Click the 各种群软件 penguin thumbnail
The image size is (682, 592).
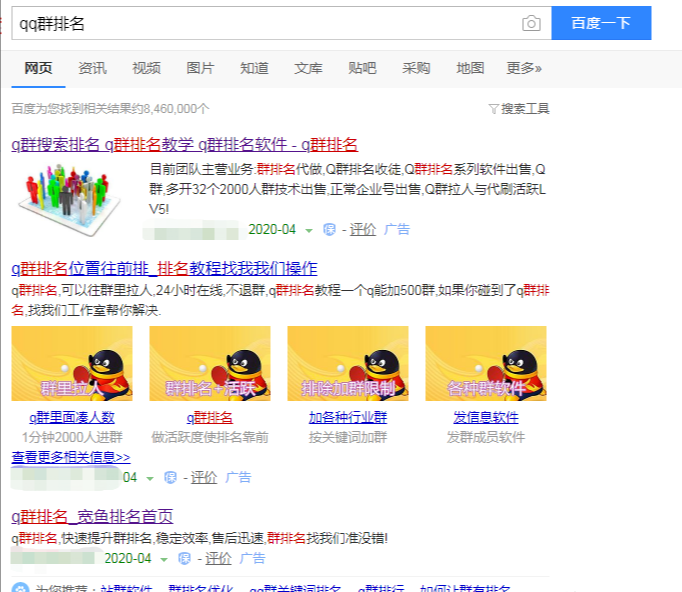[x=485, y=363]
